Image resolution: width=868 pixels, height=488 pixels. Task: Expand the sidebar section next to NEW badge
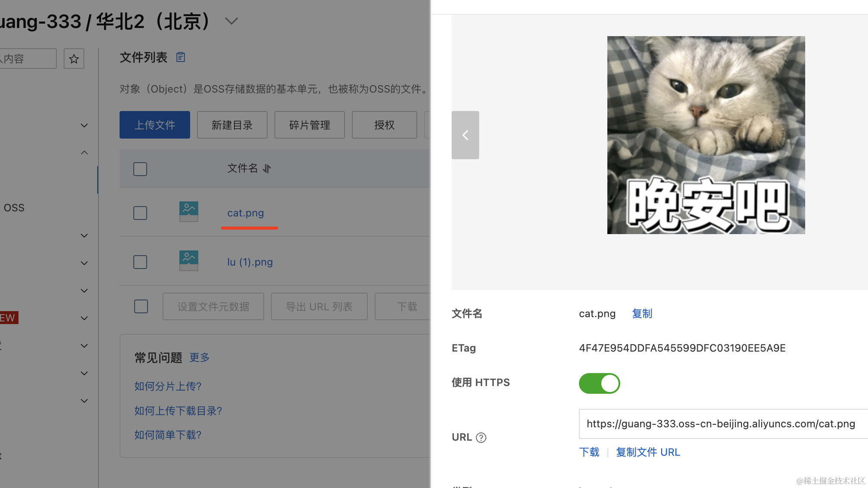[x=84, y=318]
